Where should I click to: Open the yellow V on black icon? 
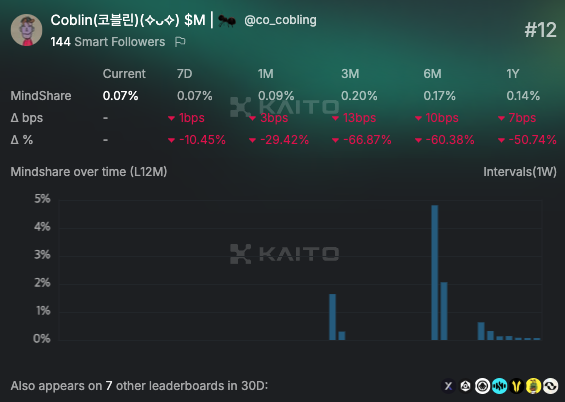pos(516,386)
